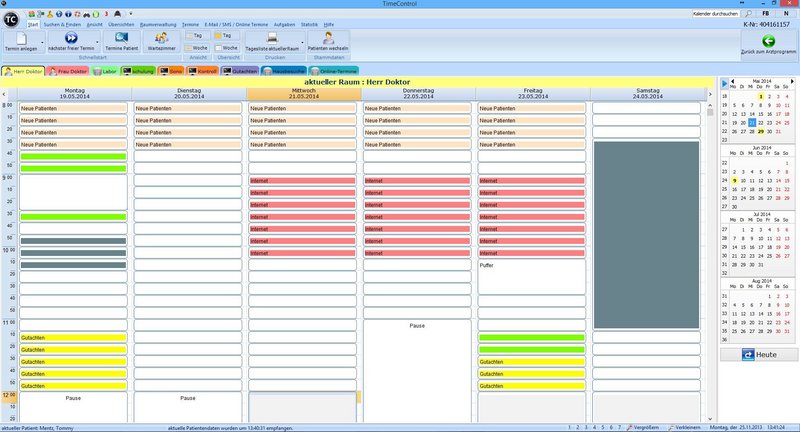Image resolution: width=800 pixels, height=432 pixels.
Task: Switch Ansicht to Tag view
Action: point(197,35)
